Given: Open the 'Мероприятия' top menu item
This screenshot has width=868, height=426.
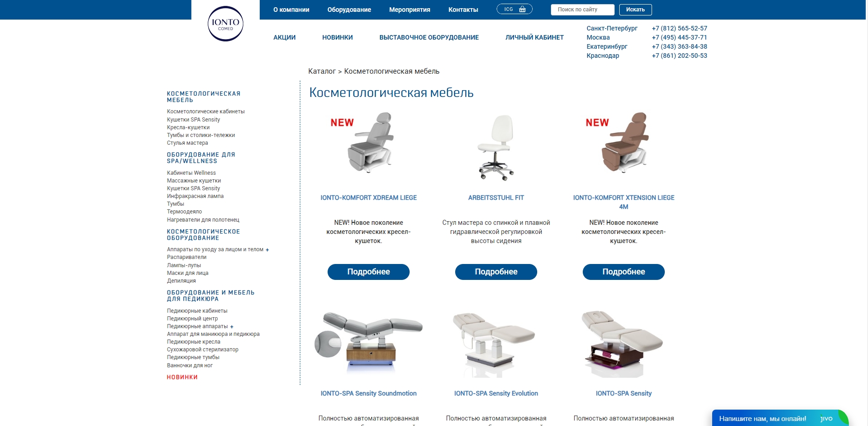Looking at the screenshot, I should 410,10.
